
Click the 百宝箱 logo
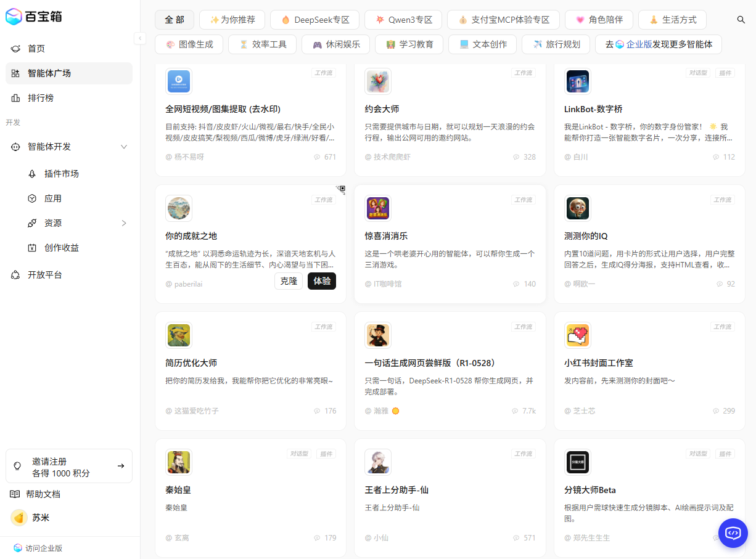point(35,17)
